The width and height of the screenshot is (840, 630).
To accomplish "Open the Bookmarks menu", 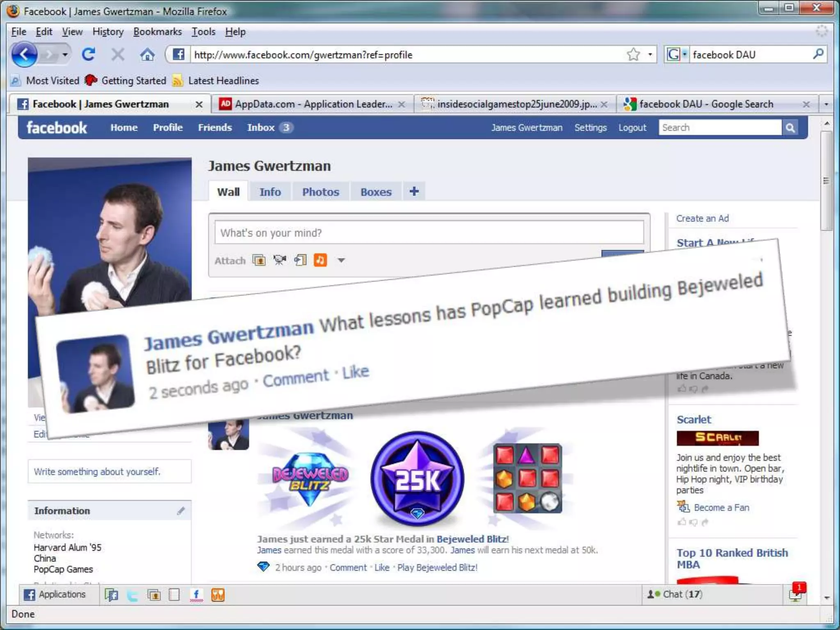I will [157, 32].
